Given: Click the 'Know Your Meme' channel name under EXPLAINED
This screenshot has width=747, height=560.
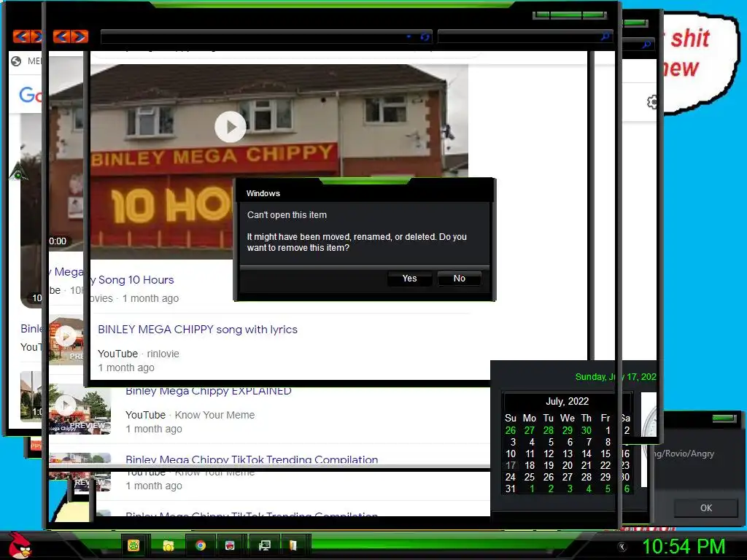Looking at the screenshot, I should (x=214, y=415).
